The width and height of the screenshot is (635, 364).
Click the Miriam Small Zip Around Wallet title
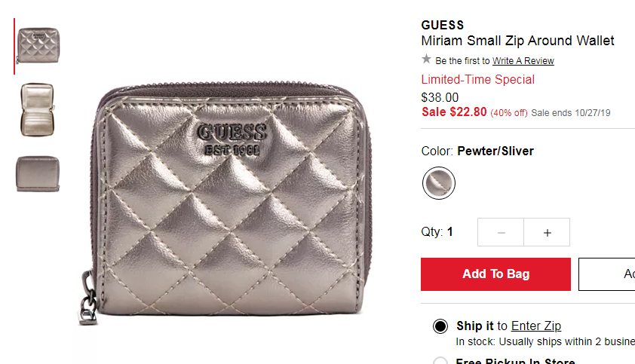pos(517,41)
